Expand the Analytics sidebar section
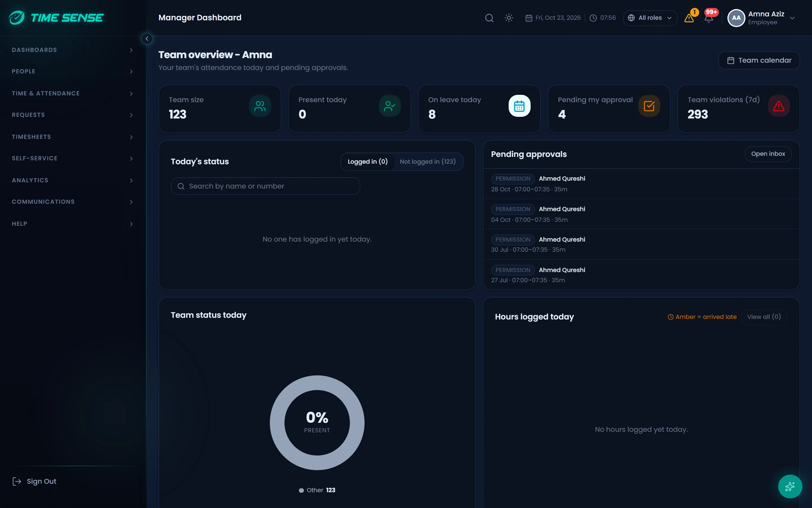The height and width of the screenshot is (508, 812). pyautogui.click(x=72, y=180)
